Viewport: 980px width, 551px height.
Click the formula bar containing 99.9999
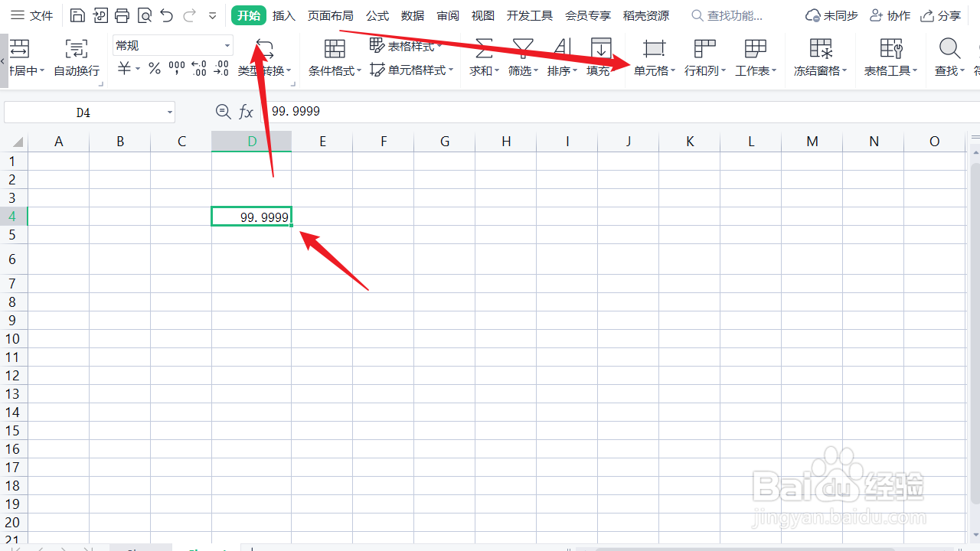click(x=622, y=112)
